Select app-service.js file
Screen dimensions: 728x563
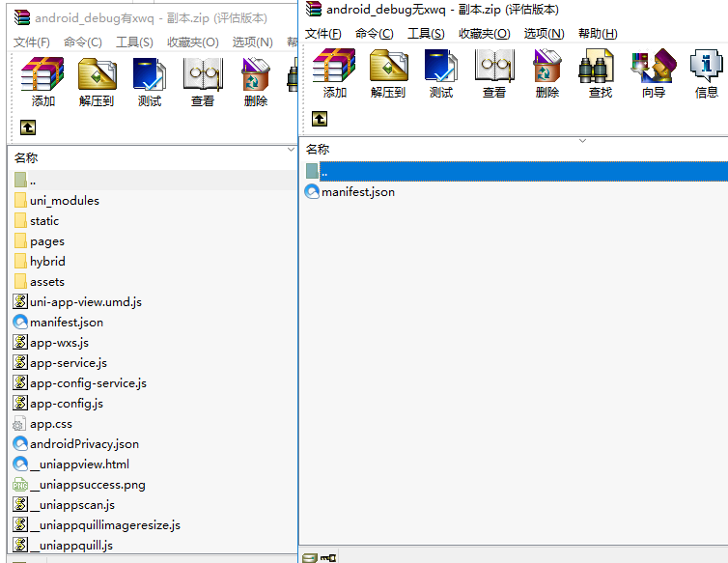69,363
